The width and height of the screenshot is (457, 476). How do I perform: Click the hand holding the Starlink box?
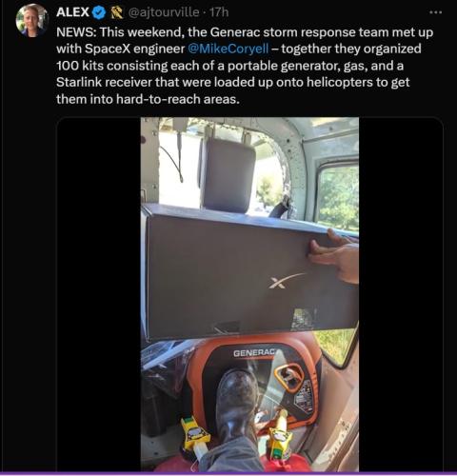(335, 256)
